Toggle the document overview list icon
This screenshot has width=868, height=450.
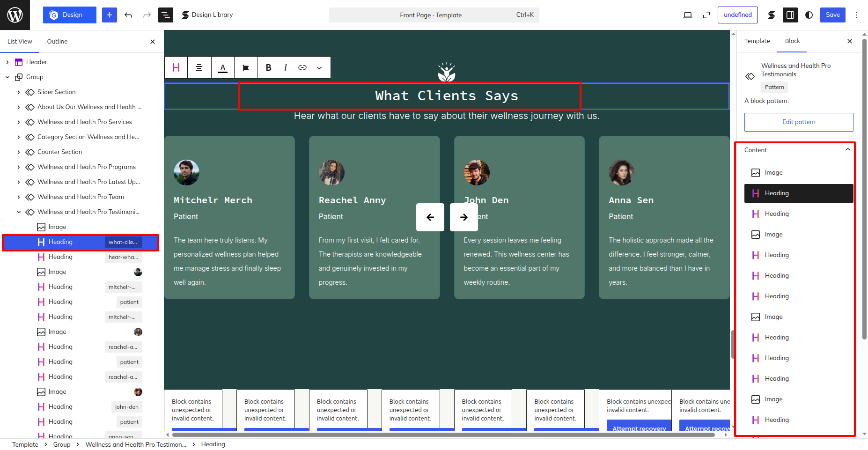166,15
